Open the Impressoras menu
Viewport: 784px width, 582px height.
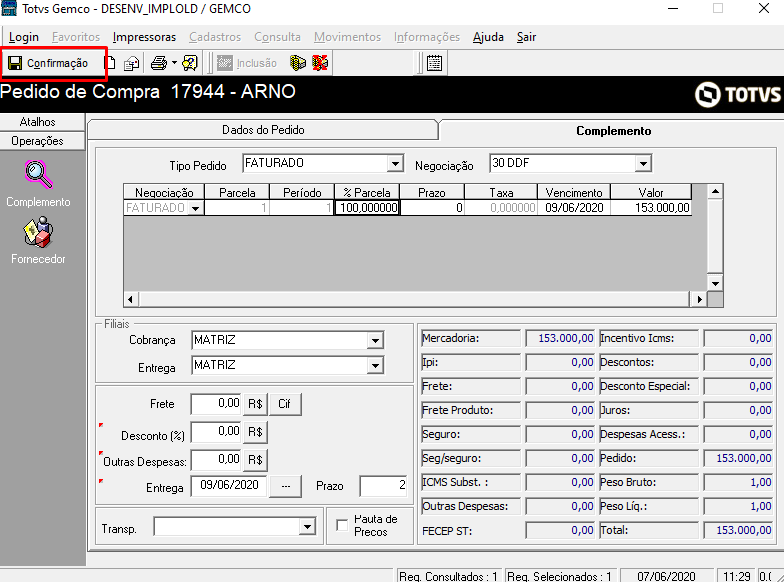[144, 37]
